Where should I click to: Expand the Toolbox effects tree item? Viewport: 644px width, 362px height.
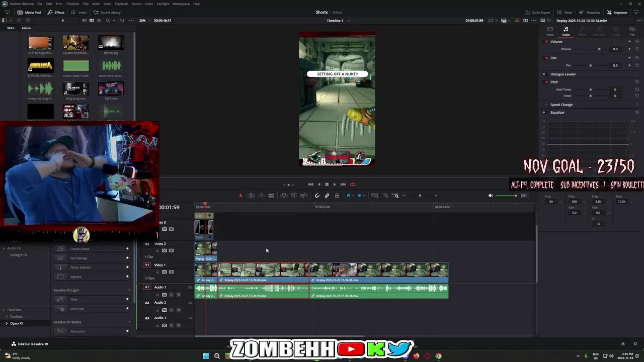click(7, 317)
